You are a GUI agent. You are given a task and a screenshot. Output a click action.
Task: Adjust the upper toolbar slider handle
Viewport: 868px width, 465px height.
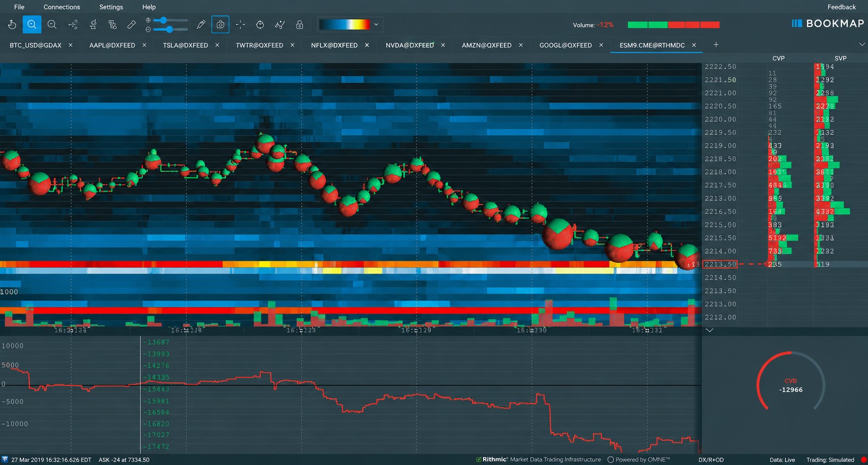coord(163,20)
